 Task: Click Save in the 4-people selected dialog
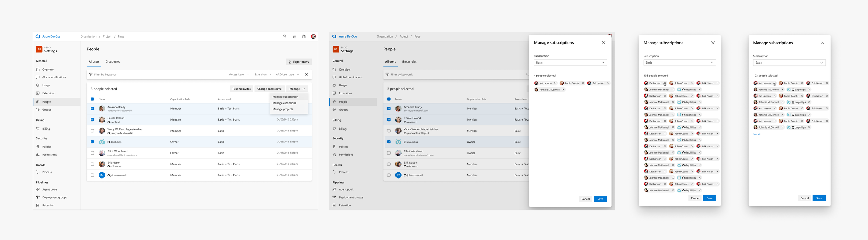coord(600,199)
